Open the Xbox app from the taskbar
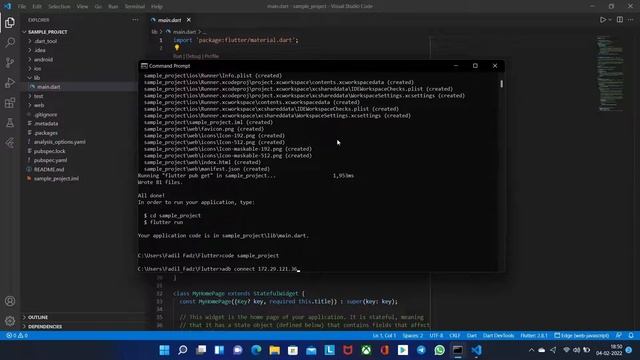This screenshot has height=360, width=640. click(366, 350)
